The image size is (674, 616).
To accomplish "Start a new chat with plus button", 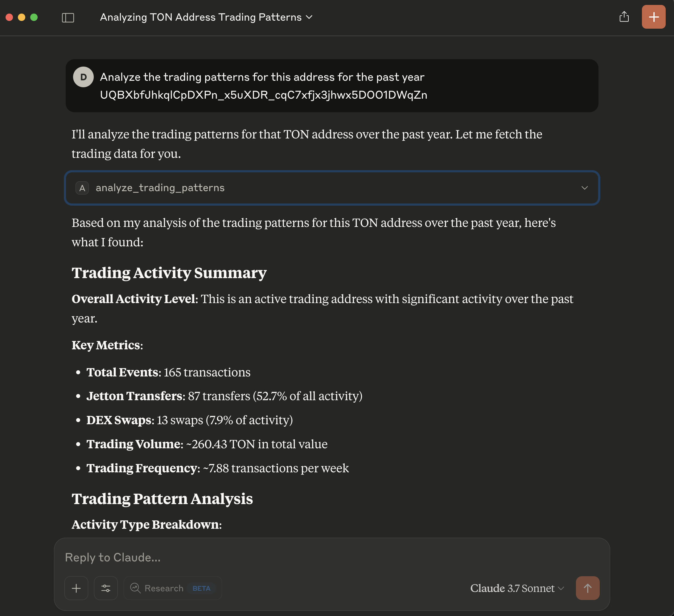I will point(653,17).
